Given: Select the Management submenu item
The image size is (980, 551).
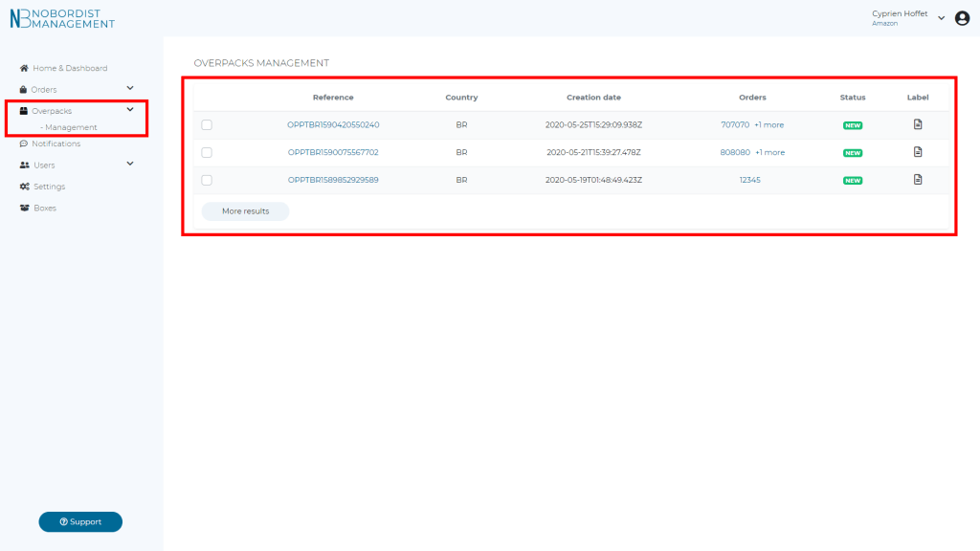Looking at the screenshot, I should pyautogui.click(x=70, y=127).
